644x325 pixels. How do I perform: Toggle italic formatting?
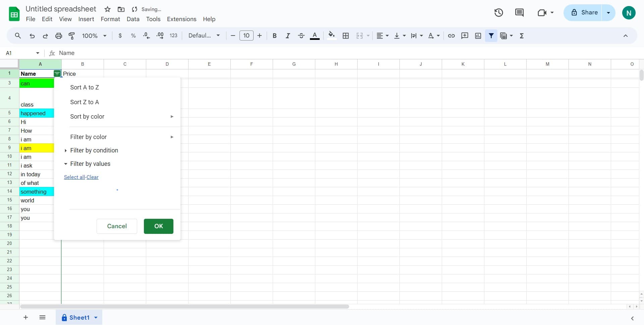pyautogui.click(x=288, y=36)
